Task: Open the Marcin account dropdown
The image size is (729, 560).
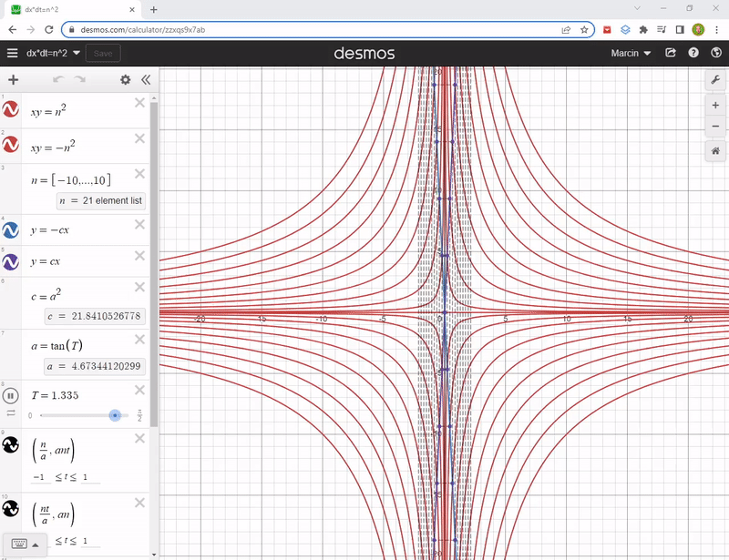Action: coord(631,53)
